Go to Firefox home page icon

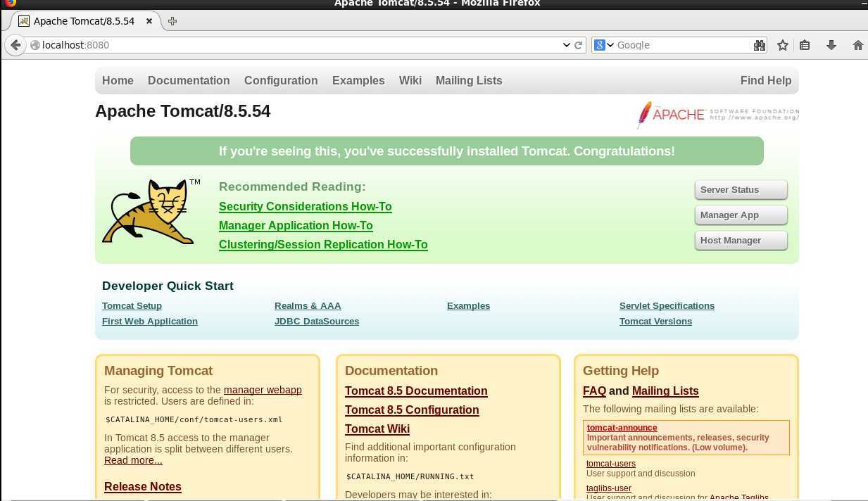click(x=857, y=45)
